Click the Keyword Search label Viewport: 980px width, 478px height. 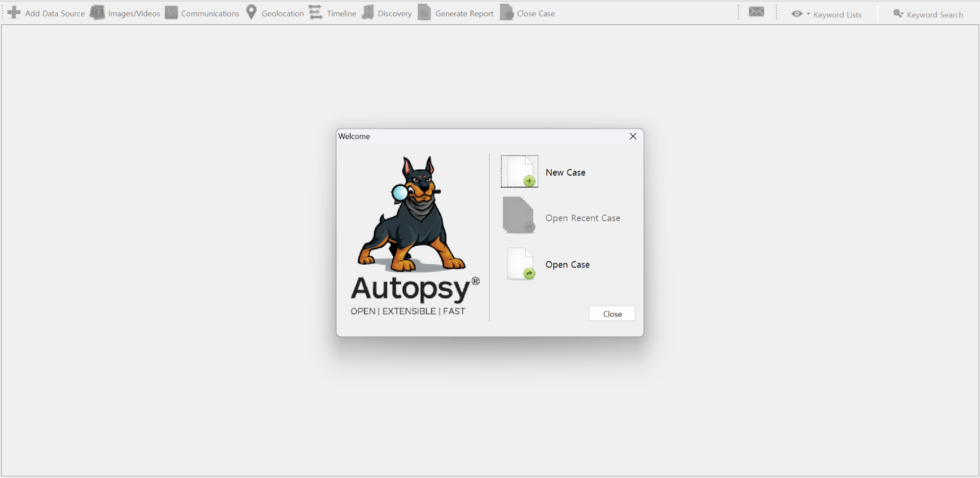point(935,14)
